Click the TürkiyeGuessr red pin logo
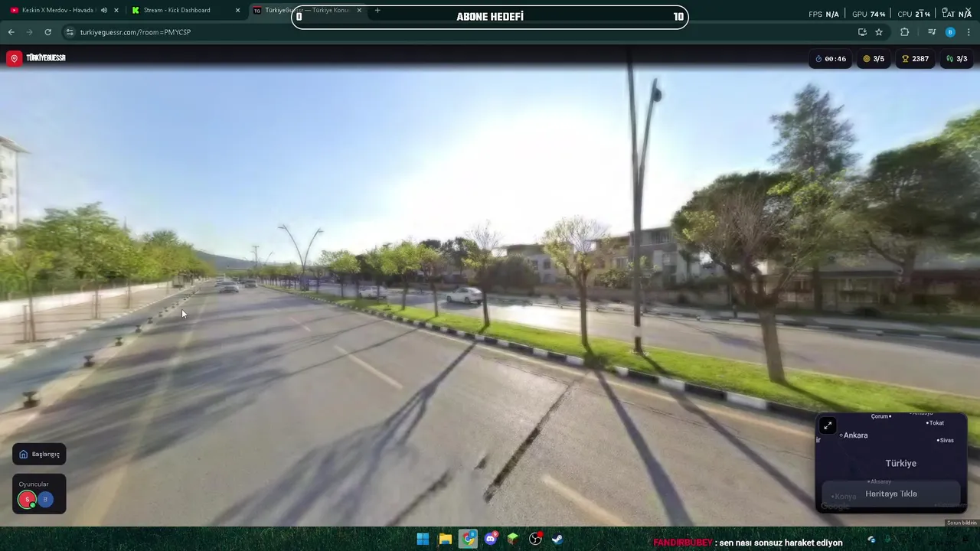Image resolution: width=980 pixels, height=551 pixels. tap(14, 58)
